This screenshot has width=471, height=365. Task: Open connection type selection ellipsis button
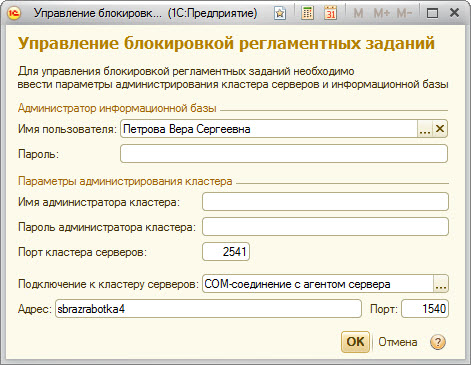(x=441, y=284)
